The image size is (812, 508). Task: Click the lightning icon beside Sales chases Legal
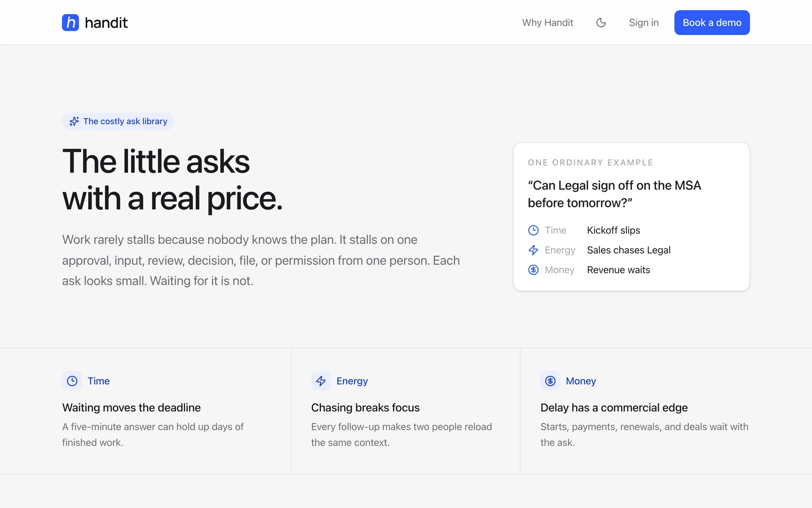click(533, 250)
